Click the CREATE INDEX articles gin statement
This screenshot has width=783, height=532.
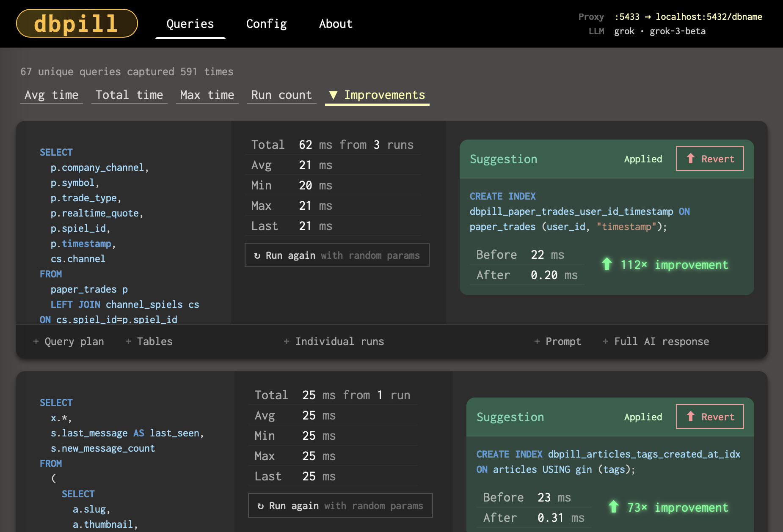coord(609,462)
